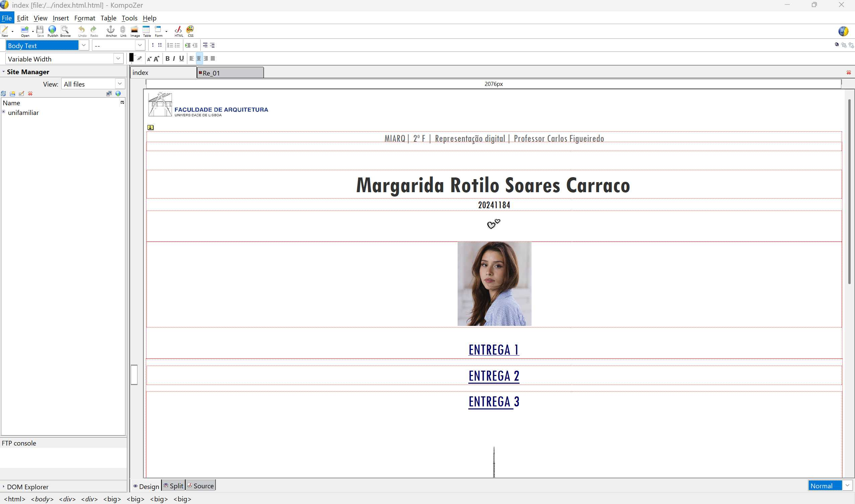Expand the unifamiliar tree item
The image size is (855, 504).
click(x=4, y=112)
